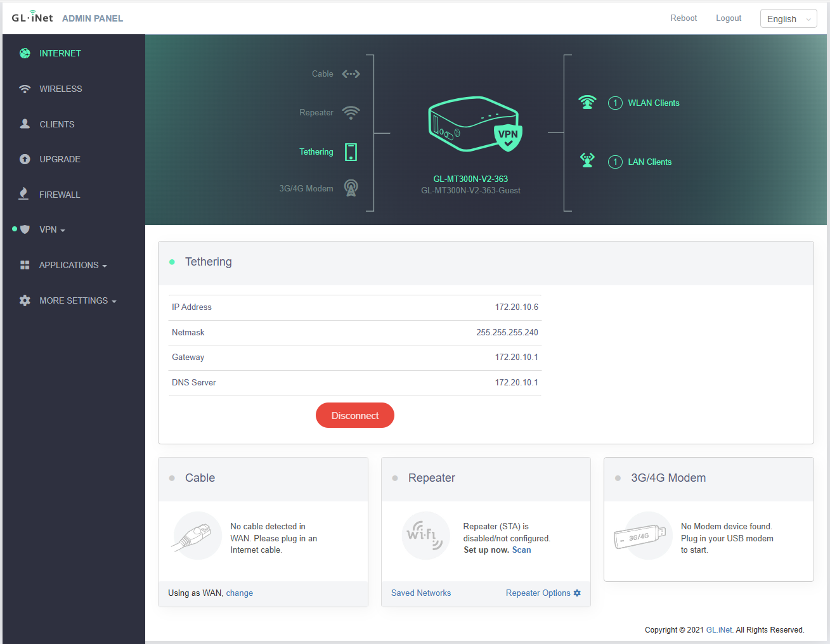Click the Tethering phone icon in diagram
This screenshot has width=830, height=644.
[x=351, y=152]
